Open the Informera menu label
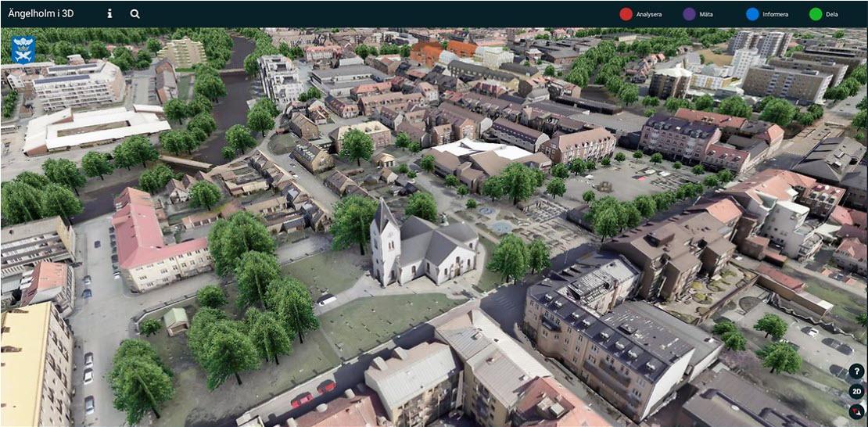The width and height of the screenshot is (868, 427). click(775, 14)
